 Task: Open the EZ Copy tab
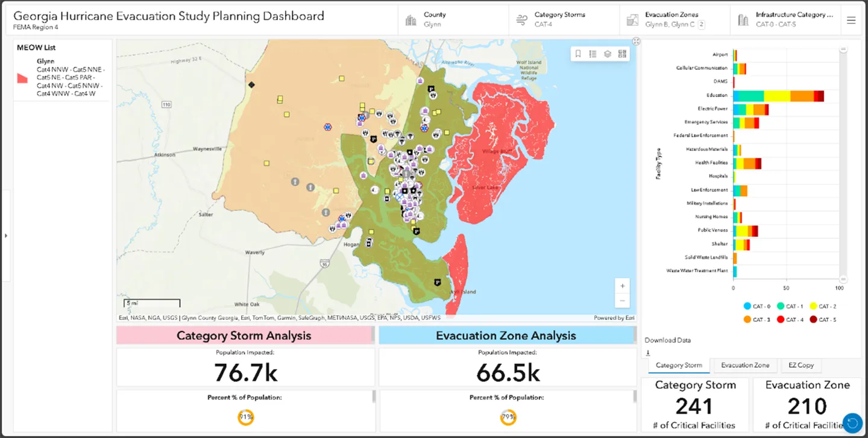click(801, 365)
